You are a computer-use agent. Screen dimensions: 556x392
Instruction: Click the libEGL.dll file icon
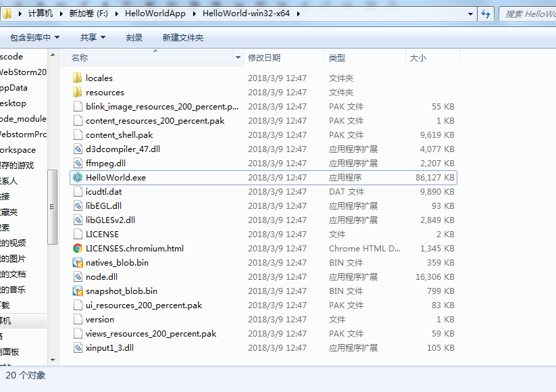(78, 205)
